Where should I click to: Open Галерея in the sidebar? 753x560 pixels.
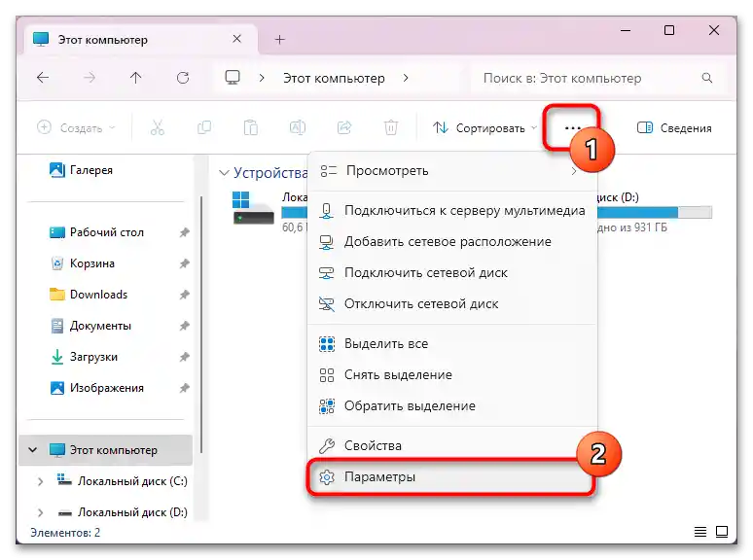[82, 170]
